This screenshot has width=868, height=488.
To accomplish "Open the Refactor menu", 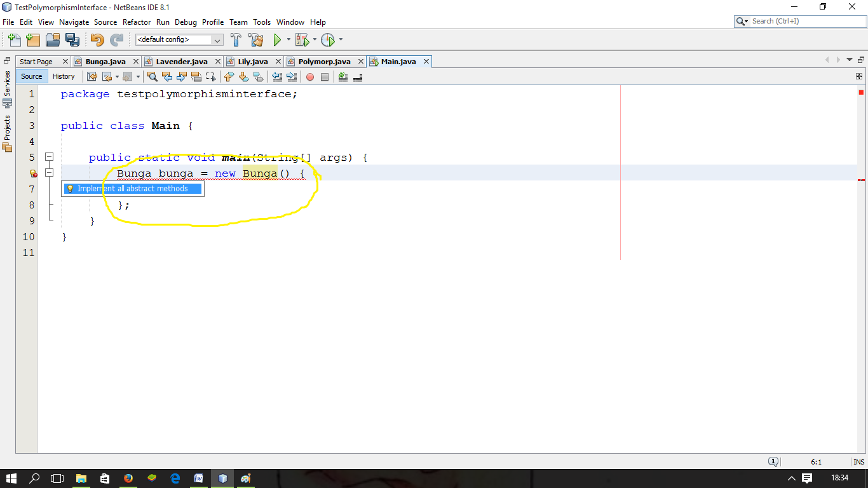I will tap(137, 22).
